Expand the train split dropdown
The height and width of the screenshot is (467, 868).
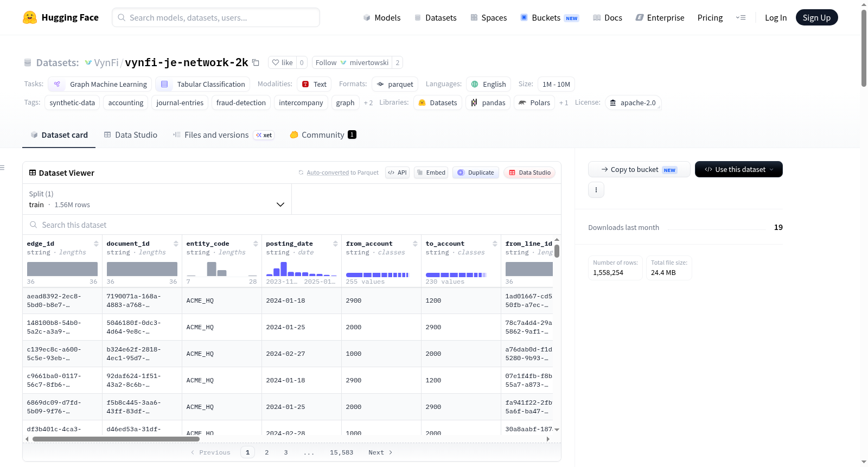pyautogui.click(x=157, y=199)
